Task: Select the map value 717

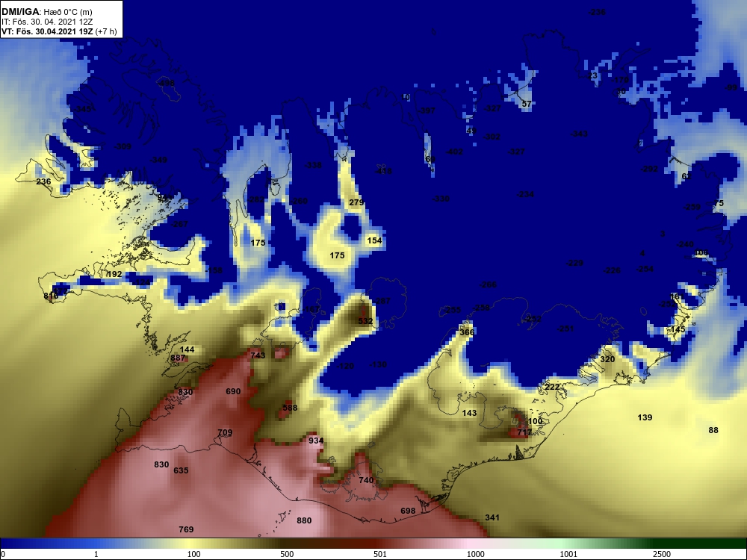Action: click(524, 432)
